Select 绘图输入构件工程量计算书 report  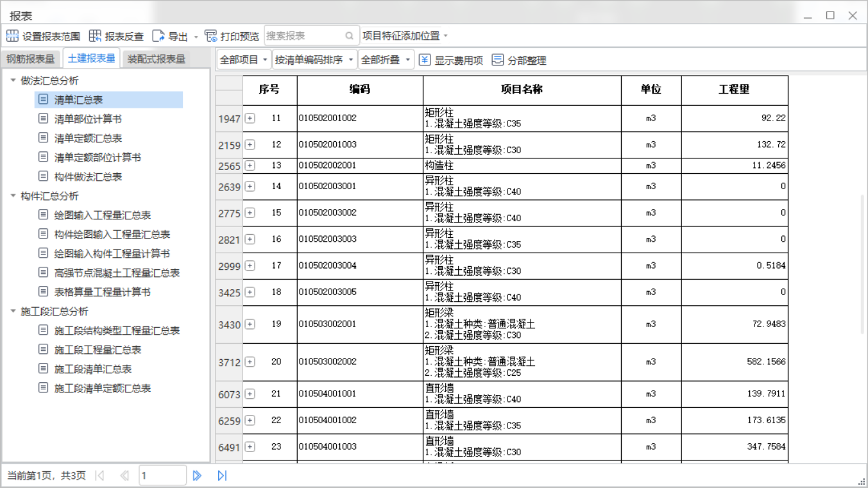click(112, 253)
